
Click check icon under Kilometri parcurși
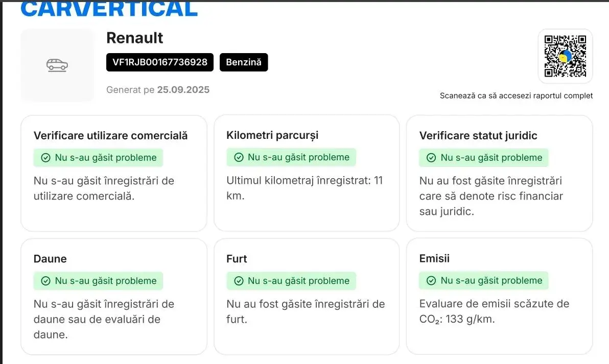coord(238,157)
